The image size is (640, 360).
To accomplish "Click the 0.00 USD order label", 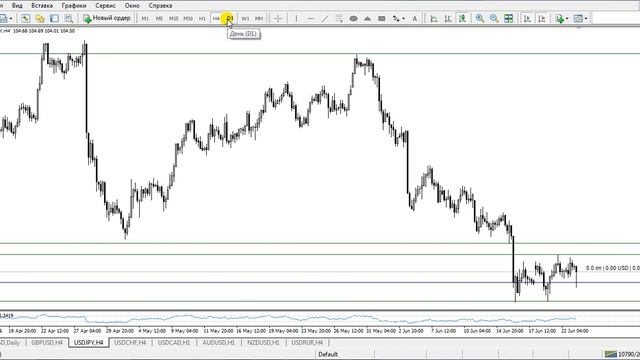I will (616, 268).
